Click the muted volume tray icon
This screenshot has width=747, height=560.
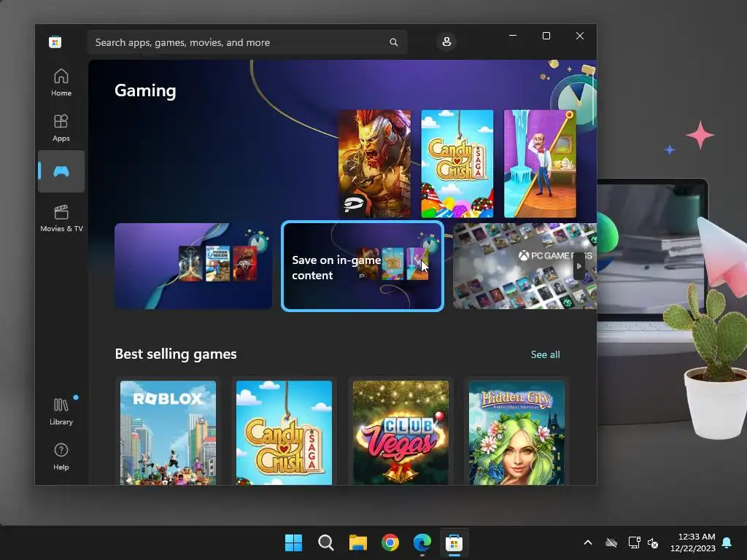click(x=653, y=542)
